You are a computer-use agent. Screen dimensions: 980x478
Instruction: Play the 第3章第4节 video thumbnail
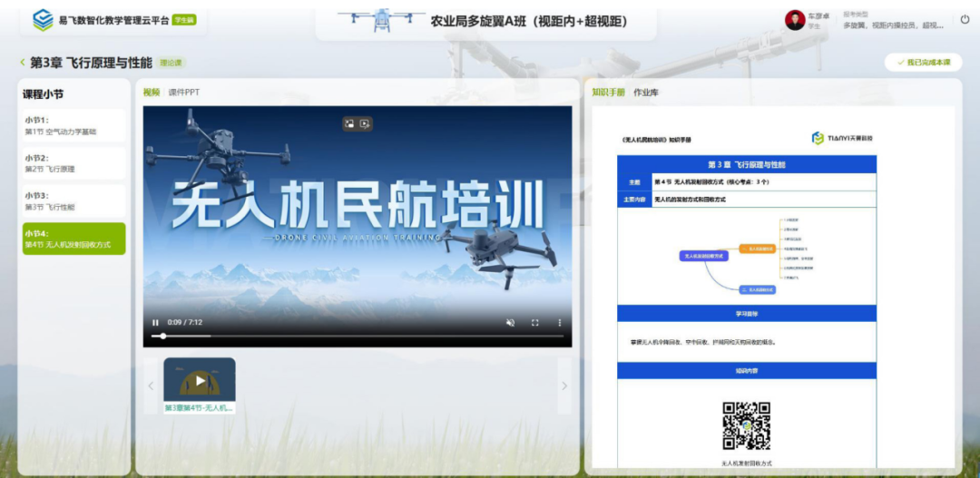(200, 380)
